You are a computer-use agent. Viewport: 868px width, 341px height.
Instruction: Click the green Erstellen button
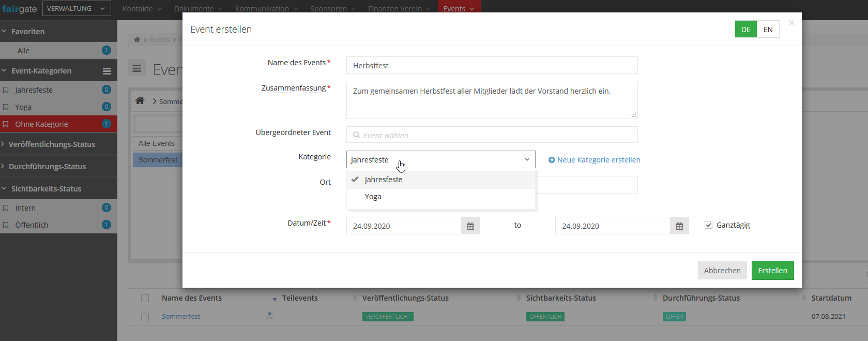coord(772,271)
